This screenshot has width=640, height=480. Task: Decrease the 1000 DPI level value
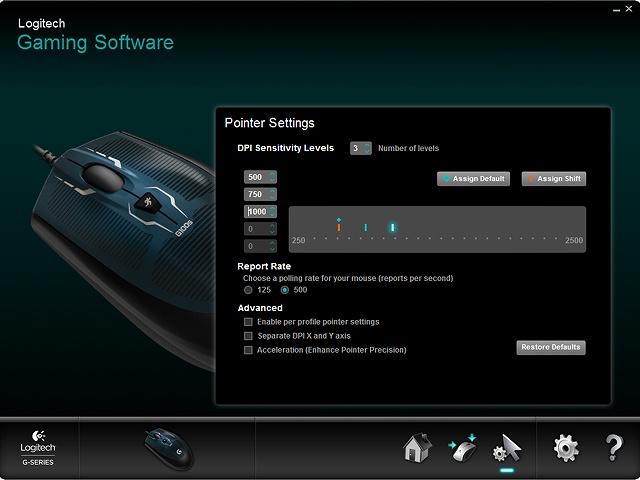tap(272, 214)
